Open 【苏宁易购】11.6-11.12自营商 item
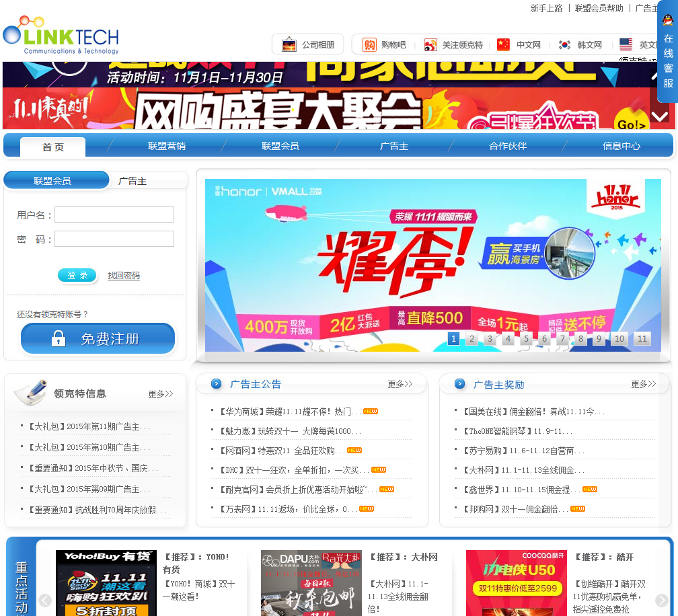 pyautogui.click(x=523, y=451)
